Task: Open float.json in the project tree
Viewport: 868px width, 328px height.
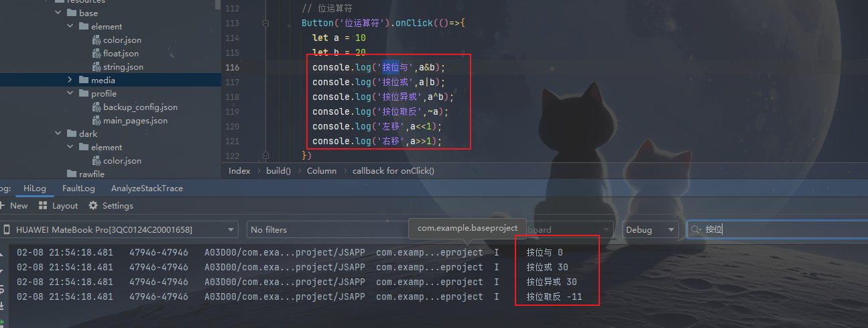Action: pos(121,54)
